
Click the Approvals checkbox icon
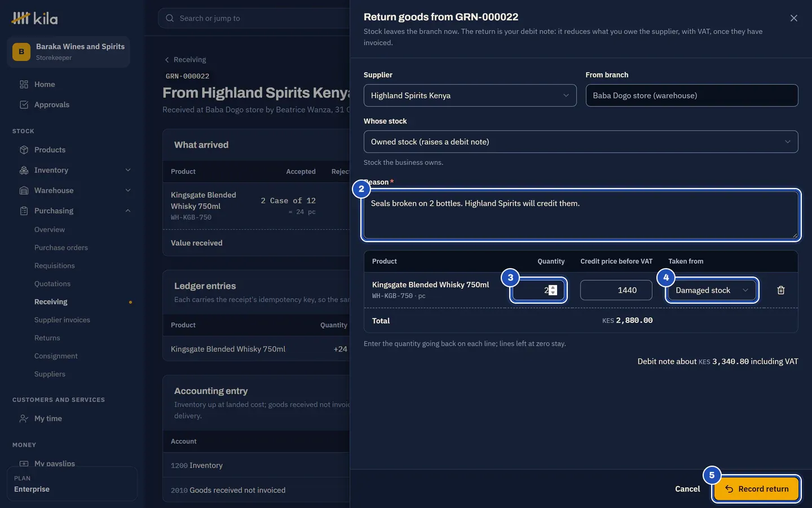click(x=24, y=104)
